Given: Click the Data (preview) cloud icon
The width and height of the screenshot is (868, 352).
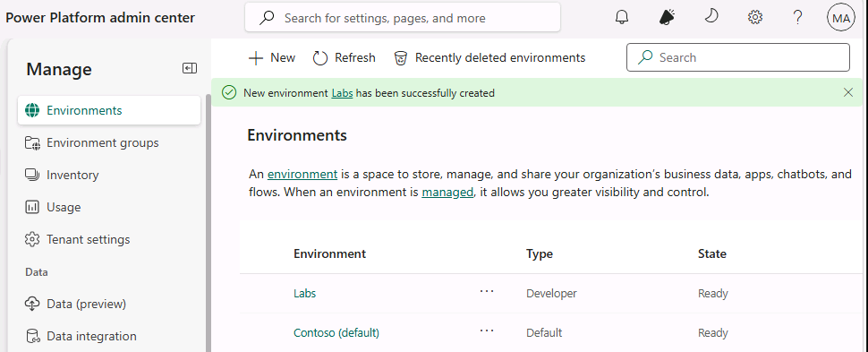Looking at the screenshot, I should 32,304.
